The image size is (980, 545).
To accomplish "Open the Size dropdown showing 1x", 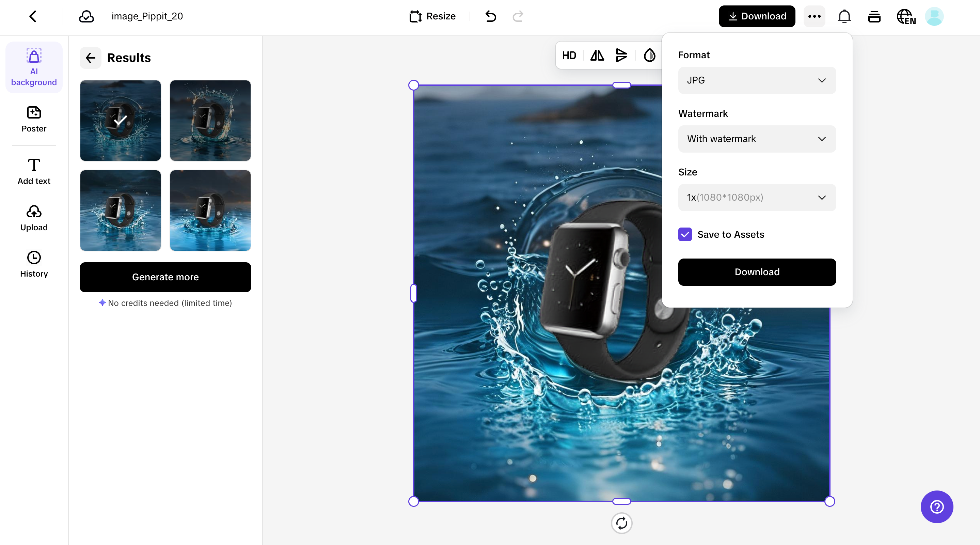I will (x=757, y=198).
